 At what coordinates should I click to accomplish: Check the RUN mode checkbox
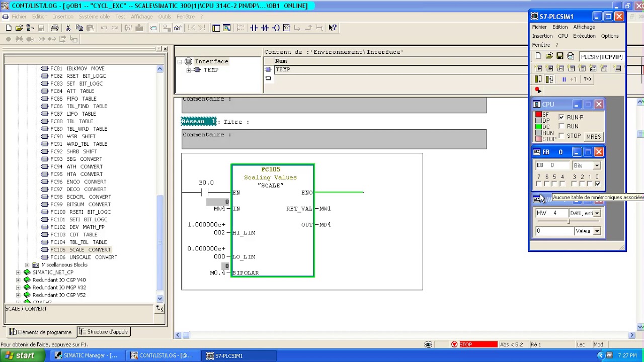coord(561,126)
